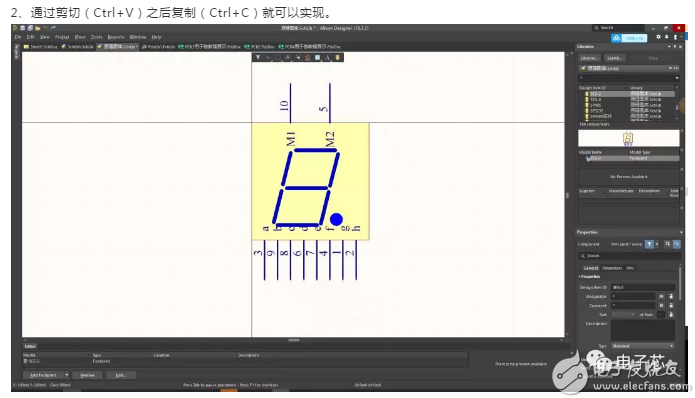Toggle the Designator visibility eye

click(661, 296)
